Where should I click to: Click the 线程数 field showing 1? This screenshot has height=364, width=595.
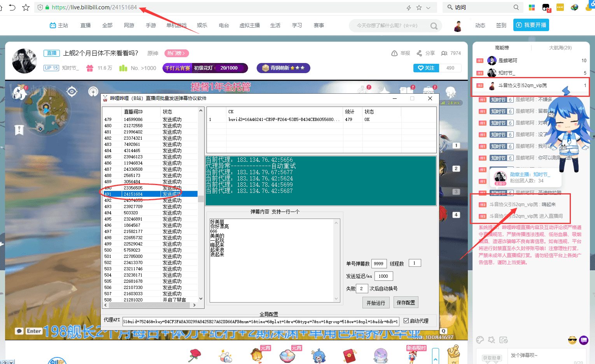[x=415, y=263]
